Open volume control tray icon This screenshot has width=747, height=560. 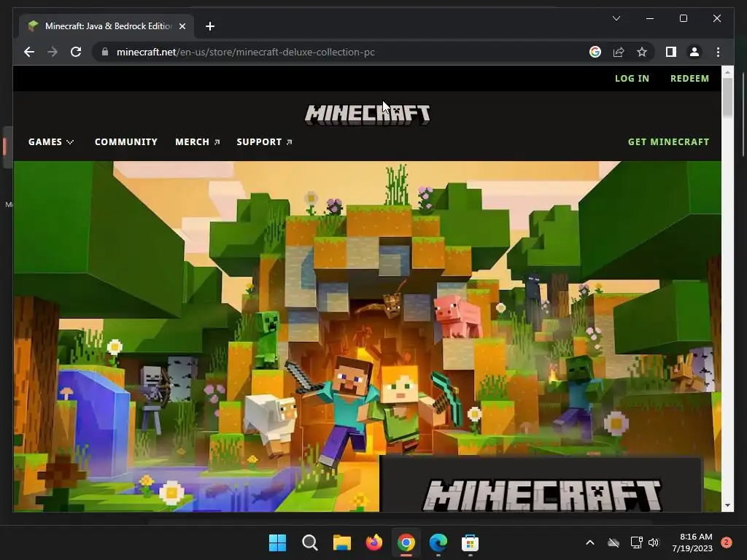[654, 542]
